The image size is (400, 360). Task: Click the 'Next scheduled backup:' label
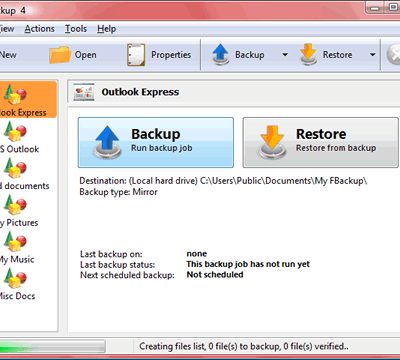pyautogui.click(x=127, y=275)
